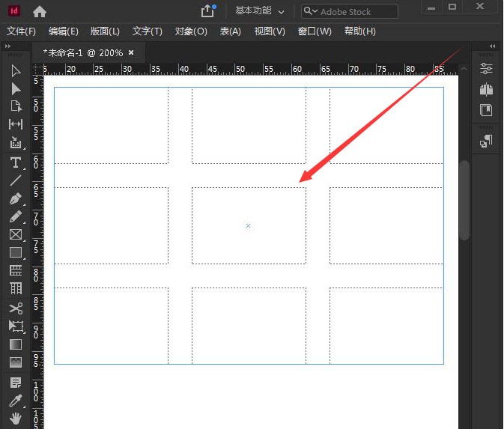Open the Properties panel sliders icon

pos(486,69)
